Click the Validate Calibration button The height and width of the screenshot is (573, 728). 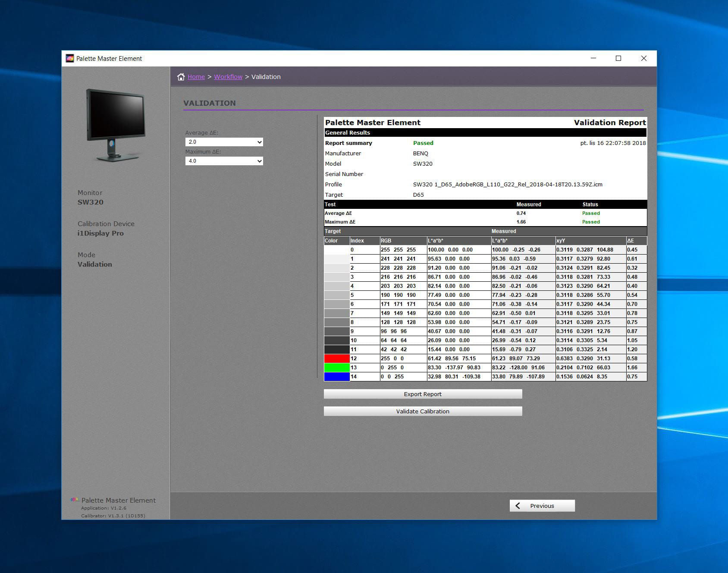(x=423, y=411)
